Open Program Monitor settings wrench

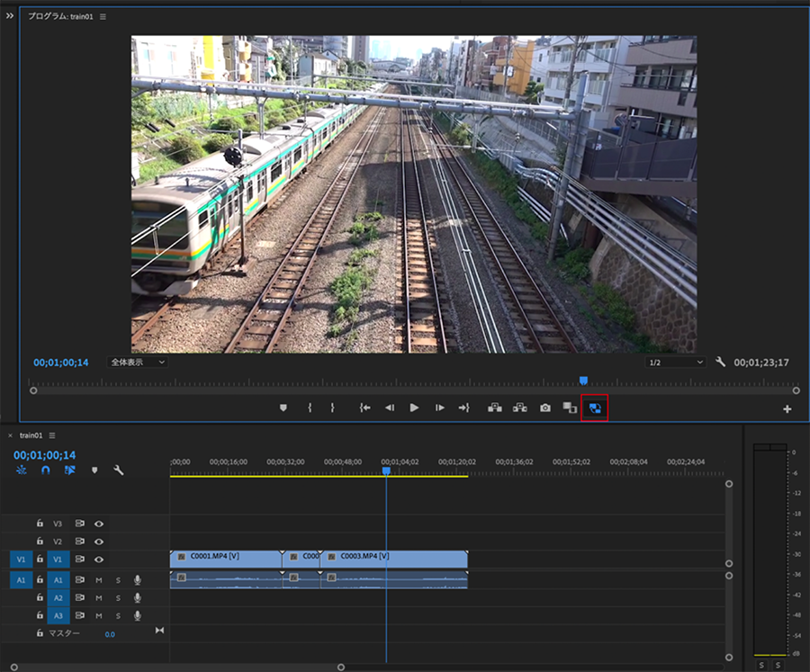pyautogui.click(x=721, y=362)
